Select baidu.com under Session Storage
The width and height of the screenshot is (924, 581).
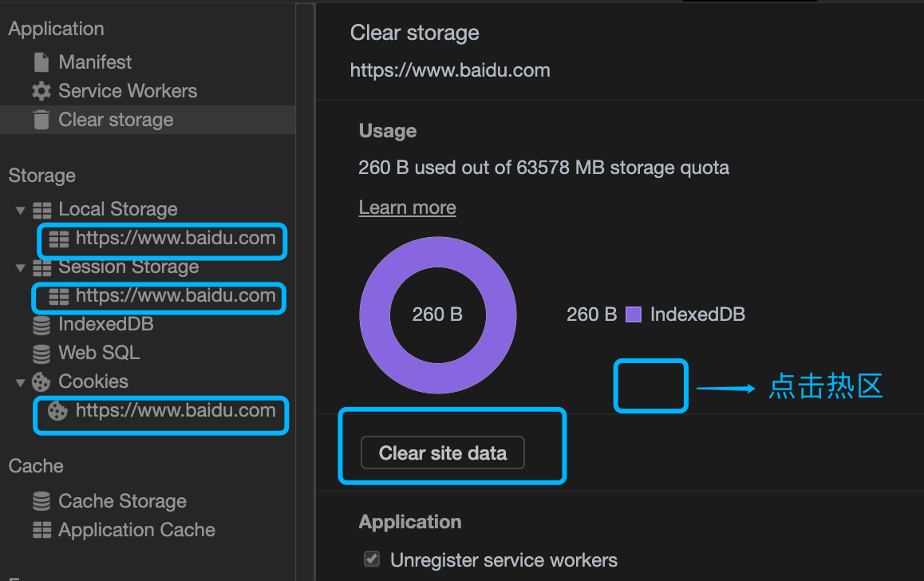175,296
